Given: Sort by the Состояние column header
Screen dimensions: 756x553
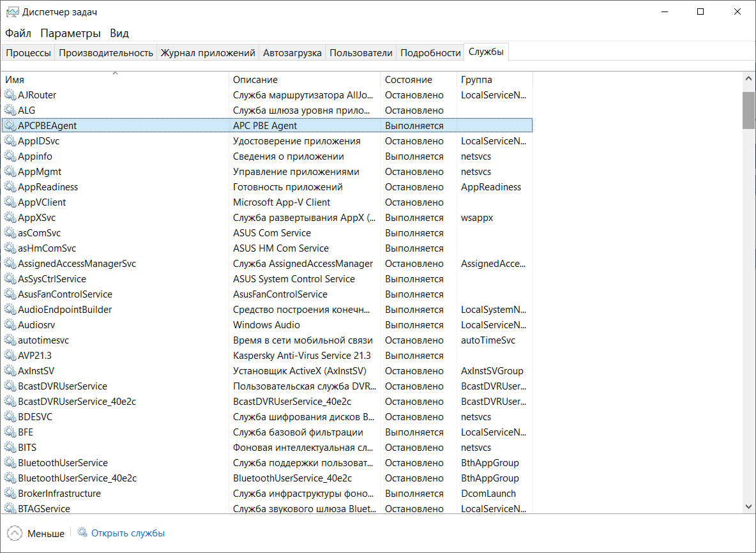Looking at the screenshot, I should pyautogui.click(x=409, y=80).
